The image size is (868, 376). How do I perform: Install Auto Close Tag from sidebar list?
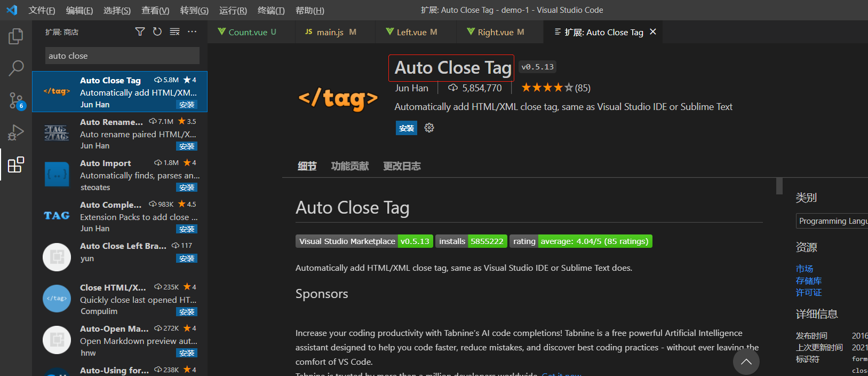(187, 105)
